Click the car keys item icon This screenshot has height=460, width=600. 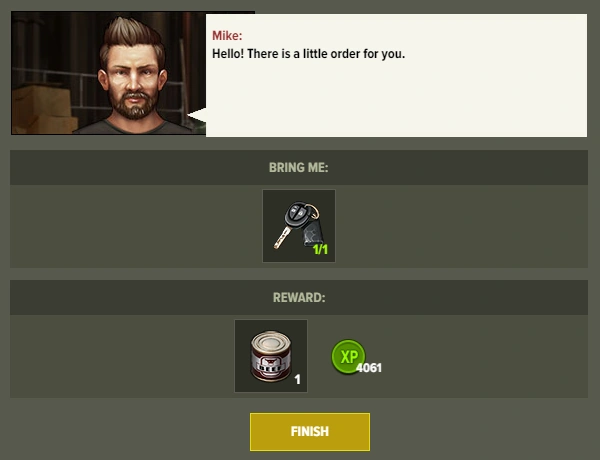pyautogui.click(x=299, y=226)
